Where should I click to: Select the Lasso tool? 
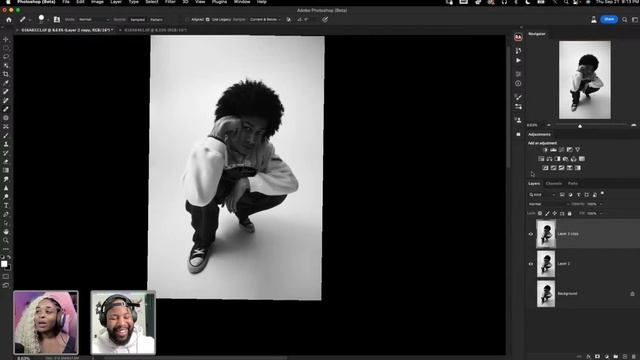(6, 57)
